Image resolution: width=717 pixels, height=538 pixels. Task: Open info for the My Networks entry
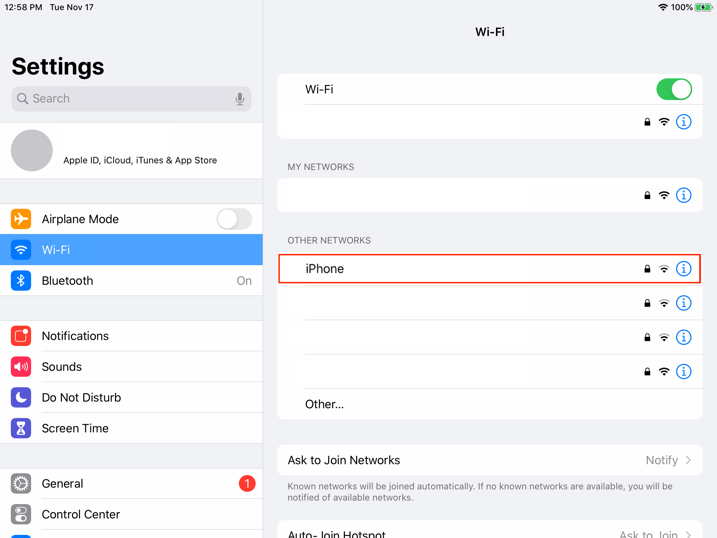tap(683, 196)
